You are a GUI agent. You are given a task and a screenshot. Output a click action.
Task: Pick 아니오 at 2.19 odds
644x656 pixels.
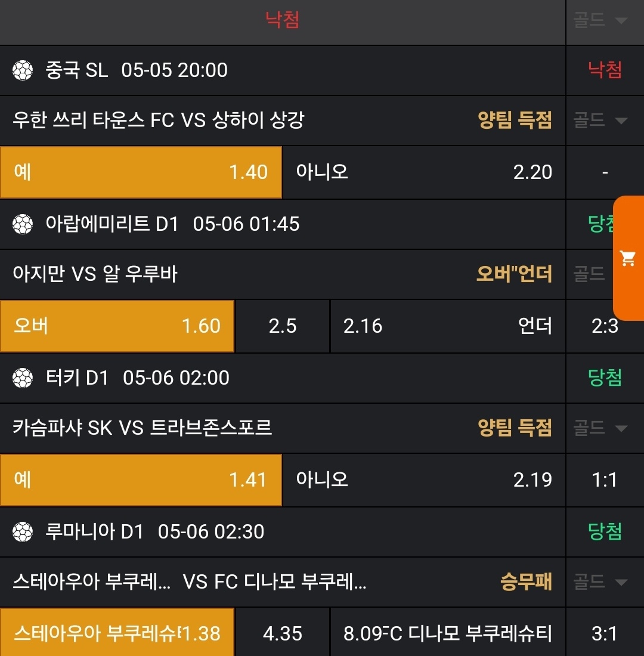point(423,480)
